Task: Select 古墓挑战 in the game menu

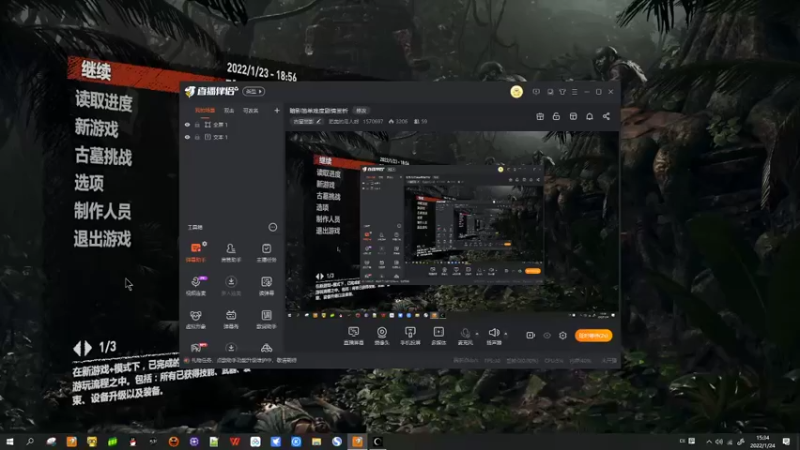Action: point(104,155)
